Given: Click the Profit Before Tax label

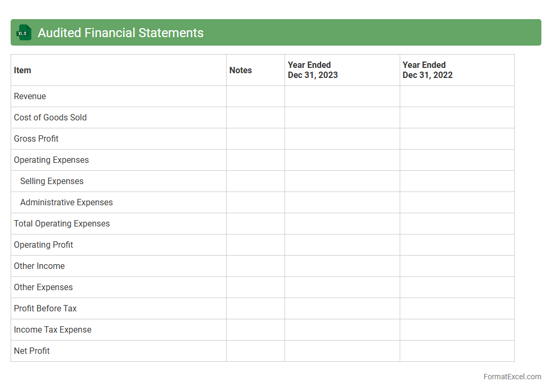Looking at the screenshot, I should 45,309.
